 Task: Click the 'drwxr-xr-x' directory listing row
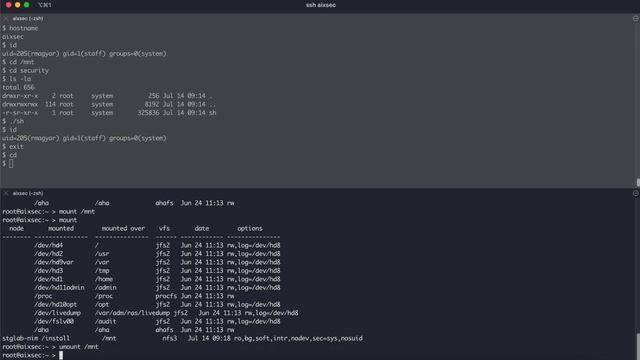107,96
